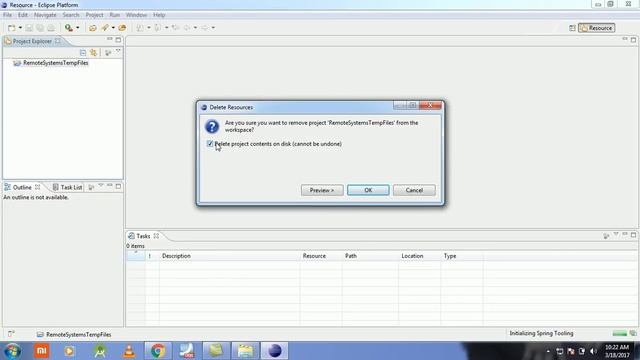
Task: Open the Search toolbar dropdown arrow
Action: tap(113, 28)
